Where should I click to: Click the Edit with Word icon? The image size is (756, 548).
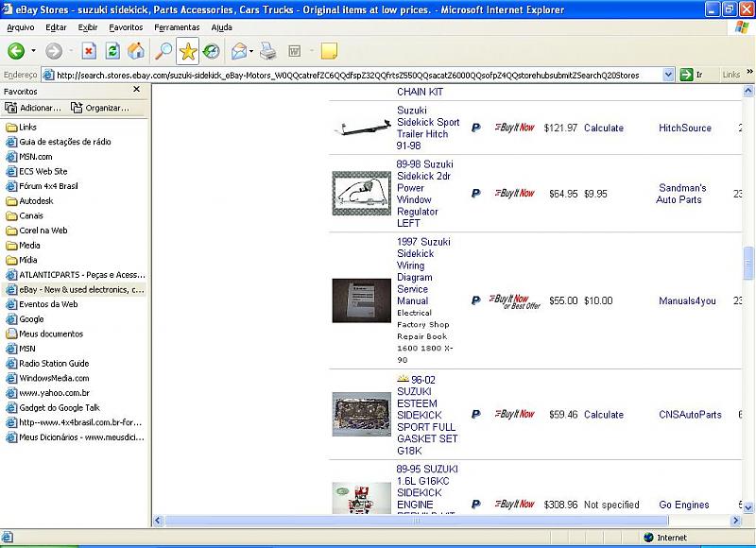click(294, 51)
